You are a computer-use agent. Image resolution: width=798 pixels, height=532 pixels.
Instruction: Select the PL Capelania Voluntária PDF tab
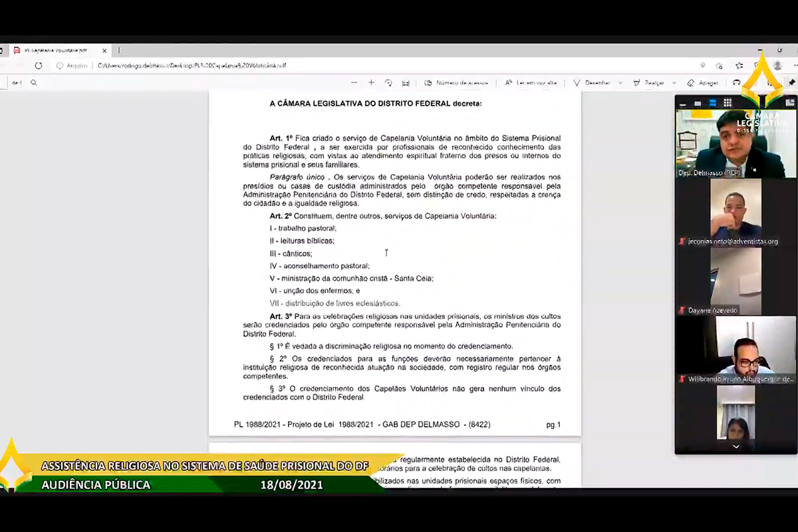click(56, 51)
